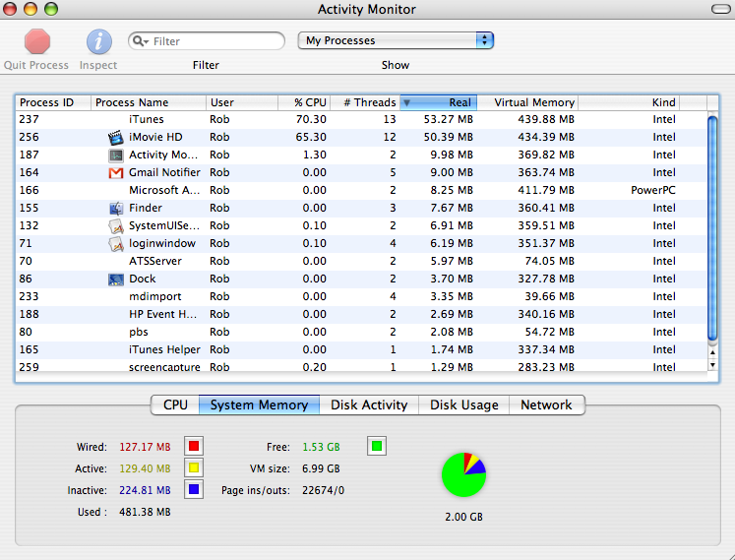Click the VM size 6.99 GB value
This screenshot has width=735, height=560.
point(321,468)
